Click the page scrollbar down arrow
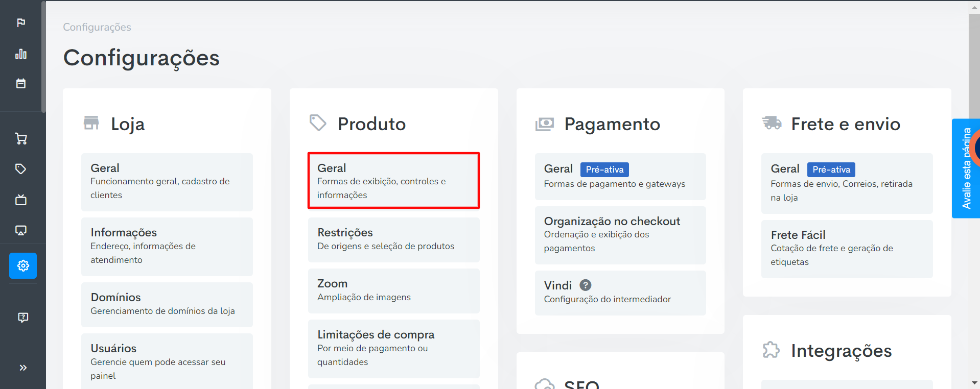Image resolution: width=980 pixels, height=389 pixels. coord(974,383)
